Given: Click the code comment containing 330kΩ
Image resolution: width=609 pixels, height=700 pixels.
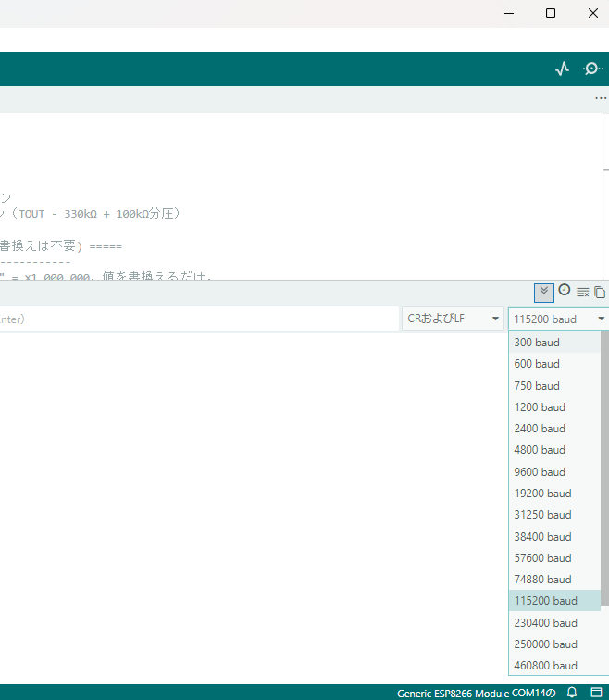Looking at the screenshot, I should 90,214.
